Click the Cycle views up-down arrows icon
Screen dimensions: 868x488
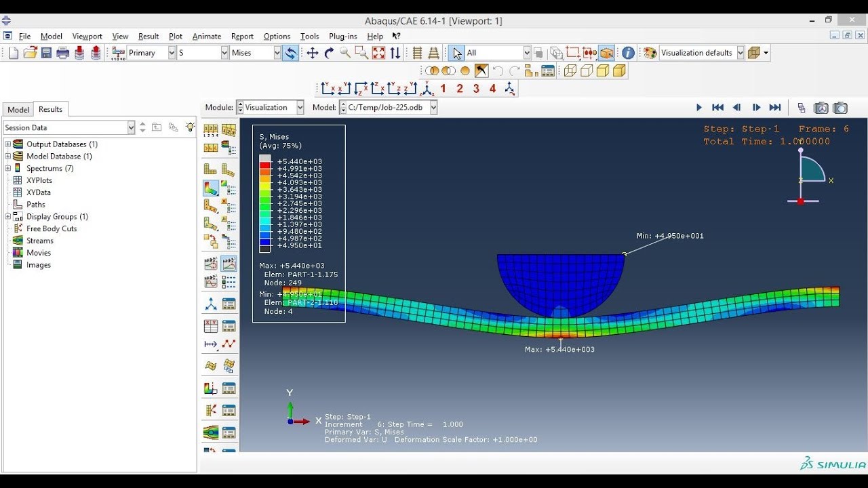395,53
